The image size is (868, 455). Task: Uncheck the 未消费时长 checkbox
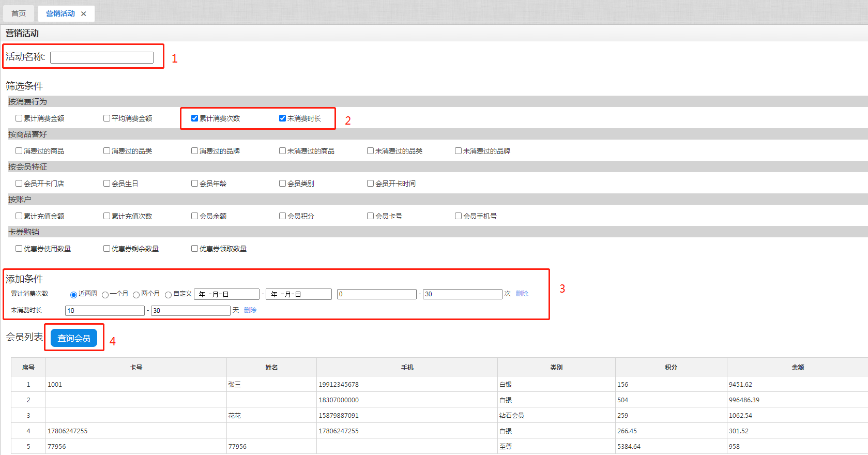tap(283, 118)
